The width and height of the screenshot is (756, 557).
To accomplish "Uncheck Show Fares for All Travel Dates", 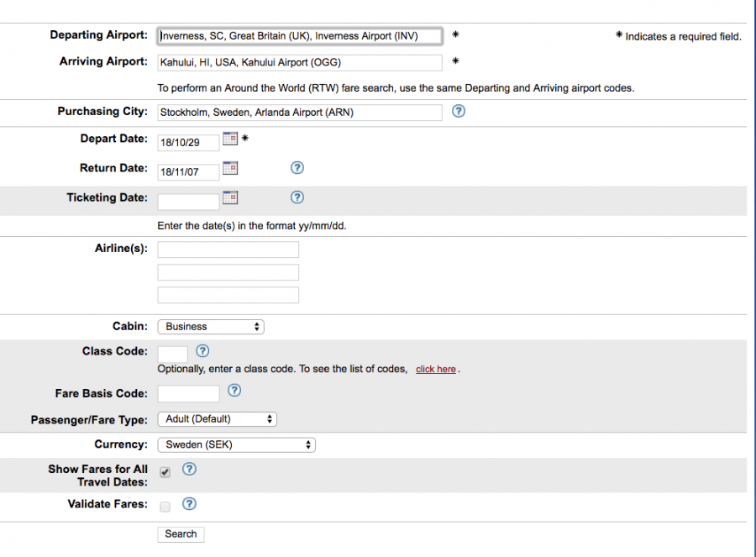I will tap(165, 472).
